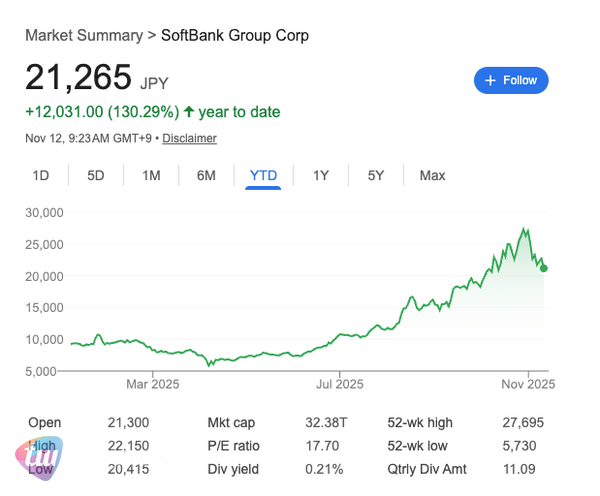Switch to the 1Y chart view
600x496 pixels.
point(321,176)
